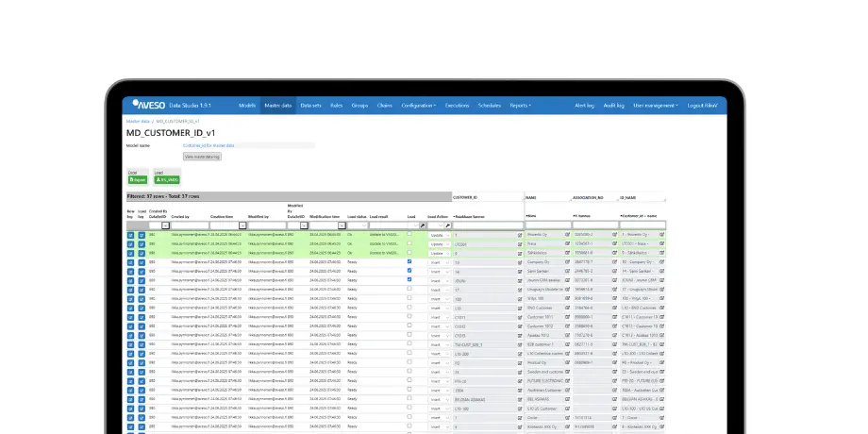Click edit icon beside name Company Oy

(x=567, y=262)
